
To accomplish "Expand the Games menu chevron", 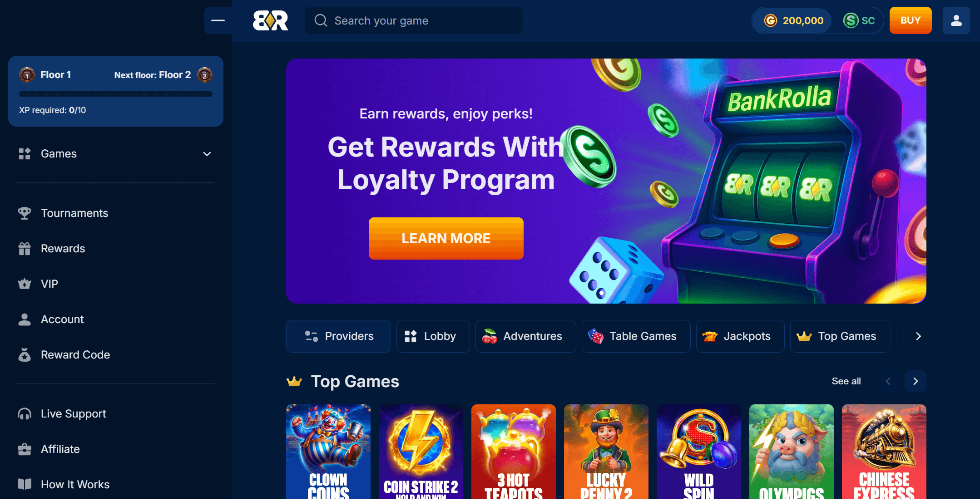I will 207,154.
